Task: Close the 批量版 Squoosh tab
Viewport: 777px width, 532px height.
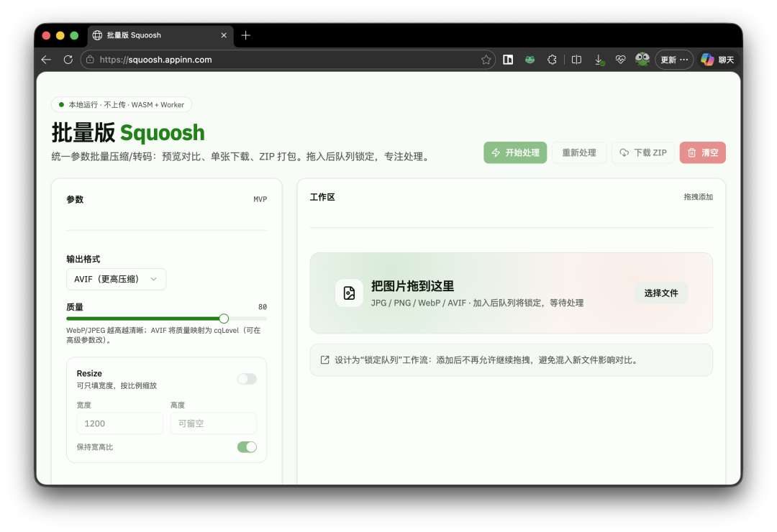Action: coord(224,35)
